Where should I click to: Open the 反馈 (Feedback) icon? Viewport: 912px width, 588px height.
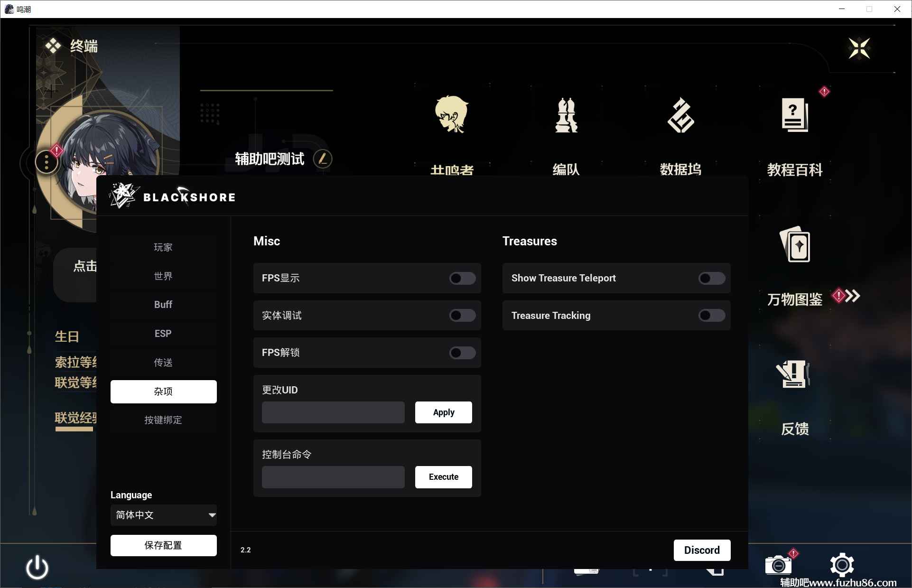click(x=794, y=375)
